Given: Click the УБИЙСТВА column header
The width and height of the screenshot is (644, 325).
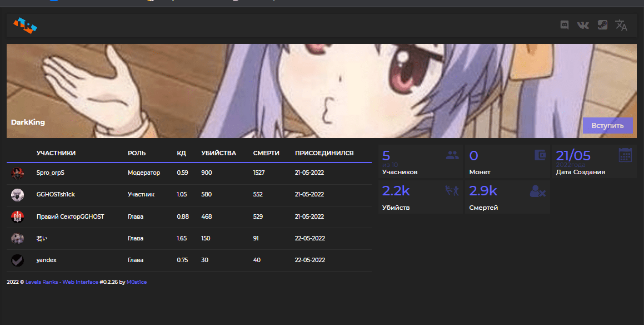Looking at the screenshot, I should coord(218,153).
